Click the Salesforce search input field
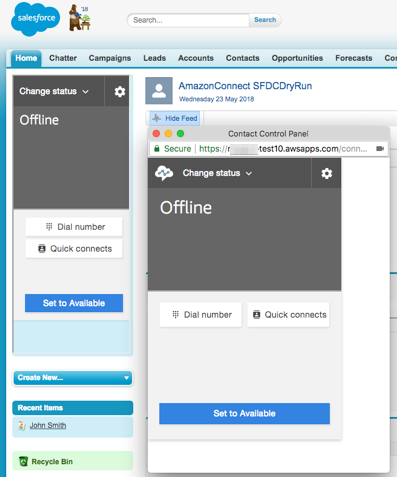The width and height of the screenshot is (397, 477). point(188,20)
